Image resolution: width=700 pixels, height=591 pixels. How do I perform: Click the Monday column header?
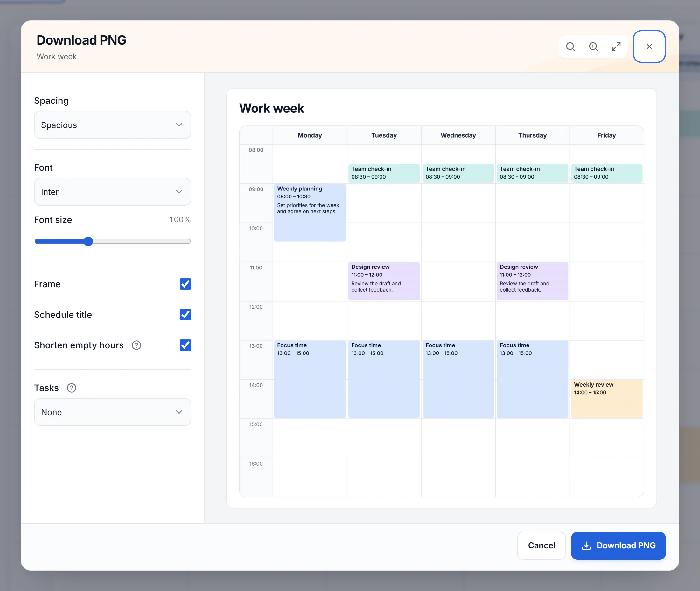click(310, 135)
